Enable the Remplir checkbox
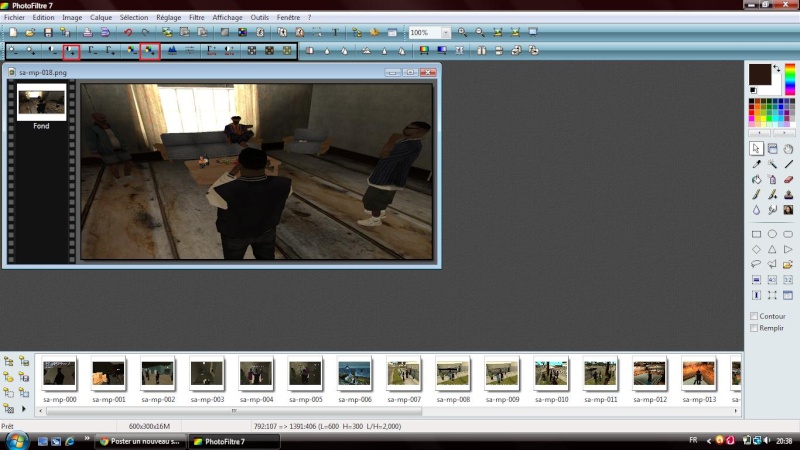Screen dimensions: 800x450 754,328
